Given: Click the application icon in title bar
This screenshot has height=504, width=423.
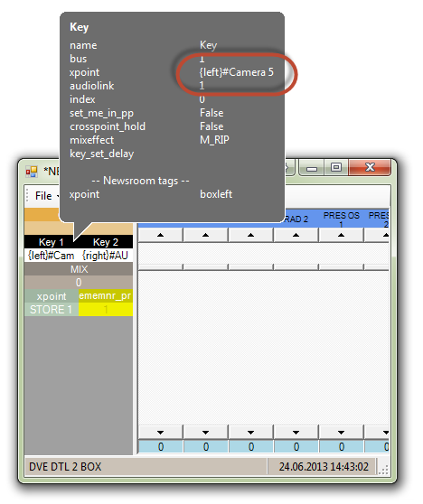Looking at the screenshot, I should [x=32, y=172].
